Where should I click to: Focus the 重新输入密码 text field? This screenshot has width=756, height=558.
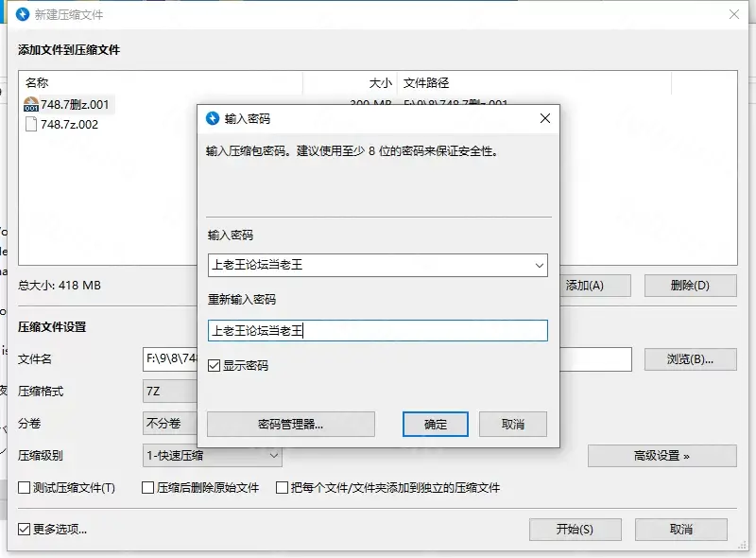(377, 331)
